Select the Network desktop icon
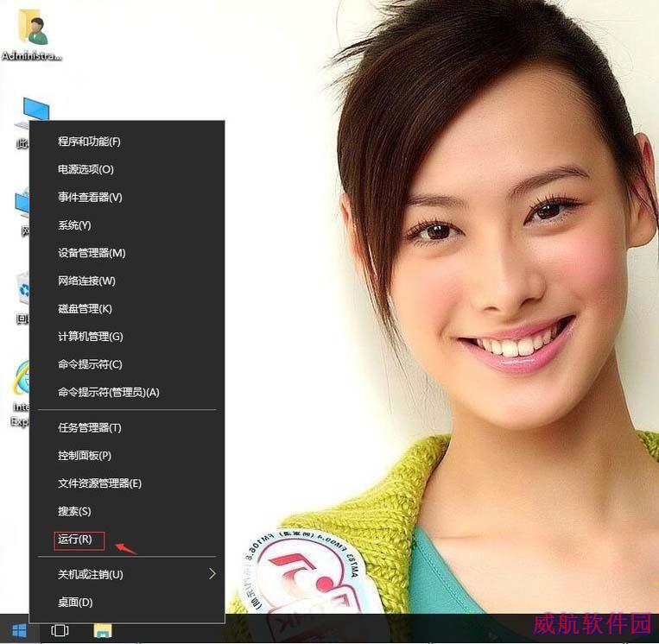This screenshot has width=659, height=644. 22,212
